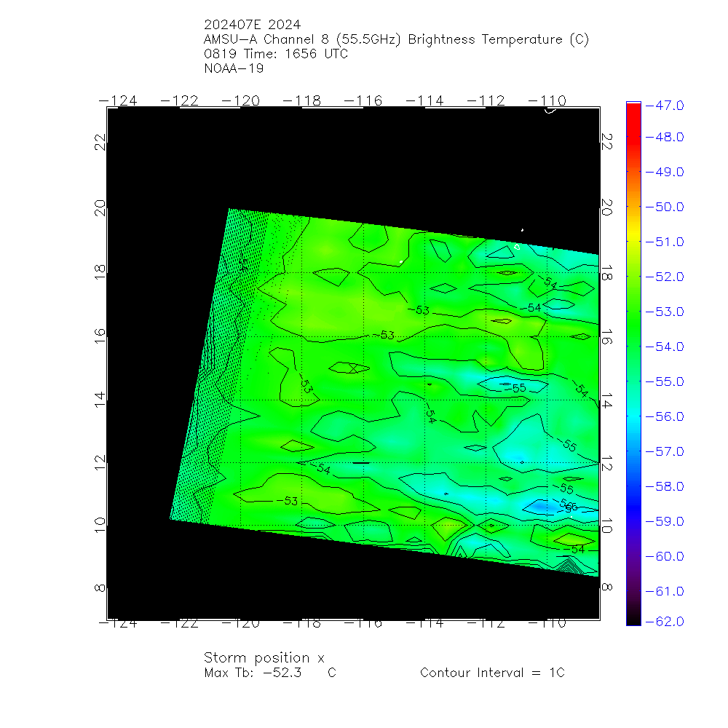Click the title text "202407E 2024"
728x728 pixels.
[252, 25]
